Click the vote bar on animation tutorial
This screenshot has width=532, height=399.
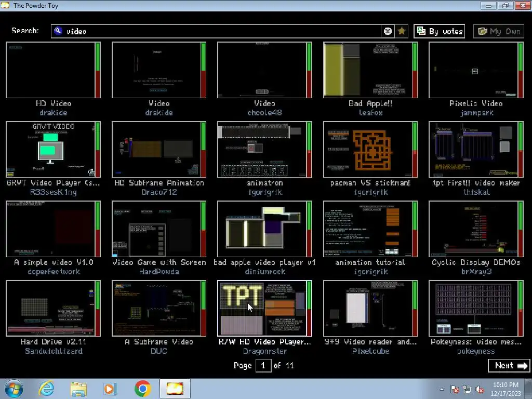point(415,229)
